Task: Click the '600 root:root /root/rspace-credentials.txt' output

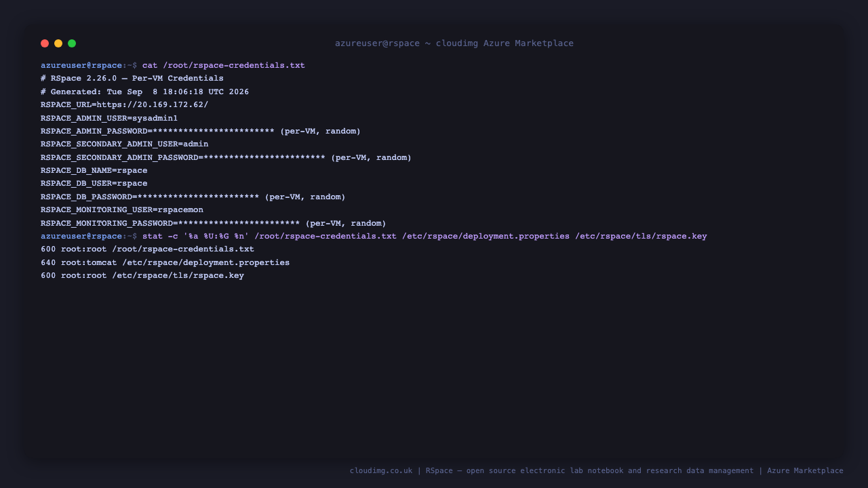Action: pos(147,249)
